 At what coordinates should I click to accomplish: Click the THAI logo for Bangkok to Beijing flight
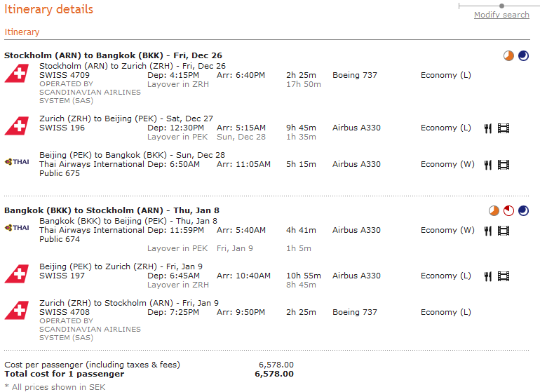(x=17, y=228)
